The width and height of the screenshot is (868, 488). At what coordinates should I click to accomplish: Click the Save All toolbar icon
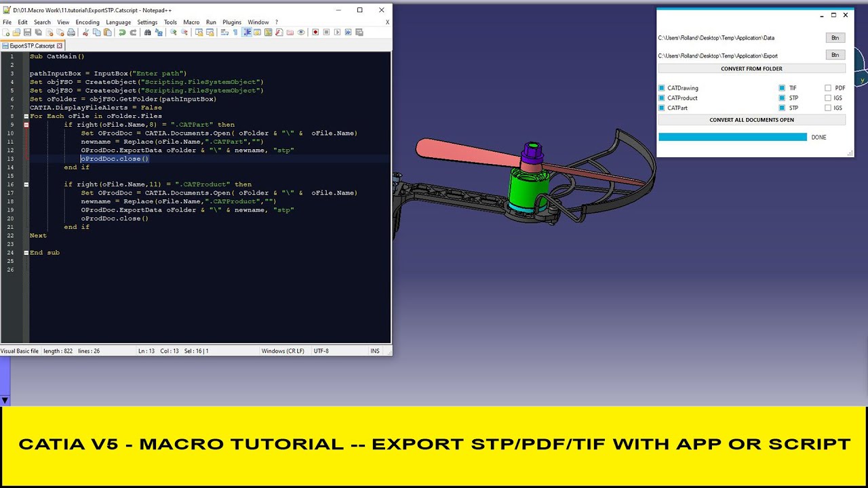(39, 33)
